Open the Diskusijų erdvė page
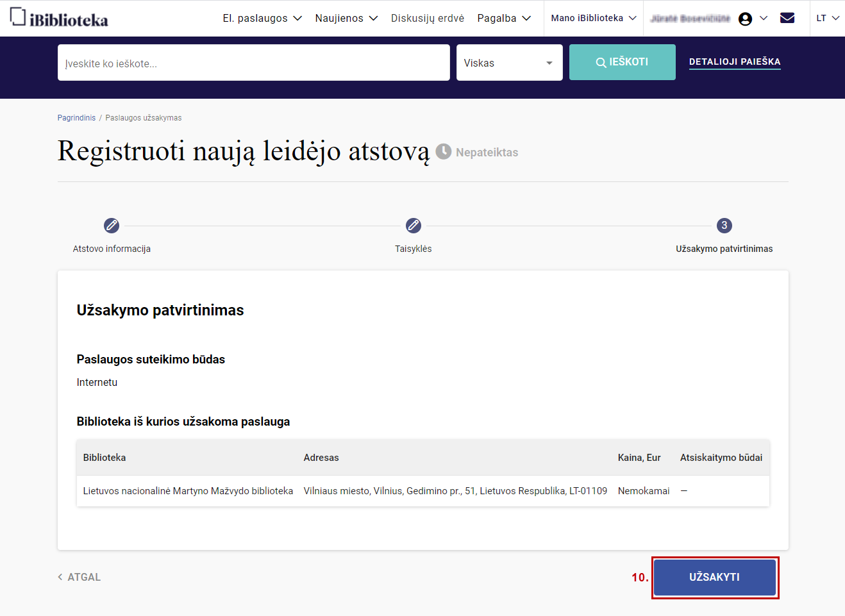 tap(428, 18)
